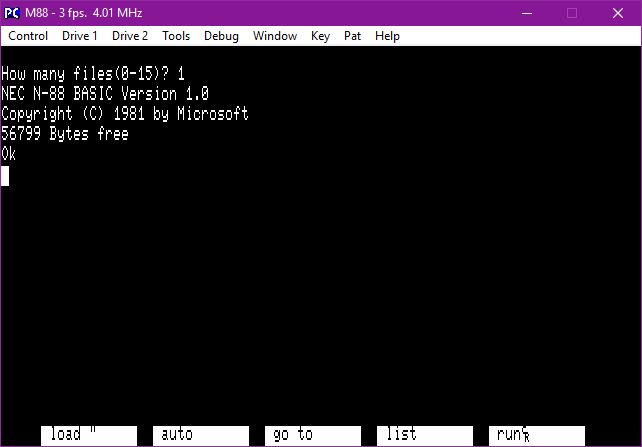Click the 'load "' function key label
The height and width of the screenshot is (447, 642).
tap(89, 436)
